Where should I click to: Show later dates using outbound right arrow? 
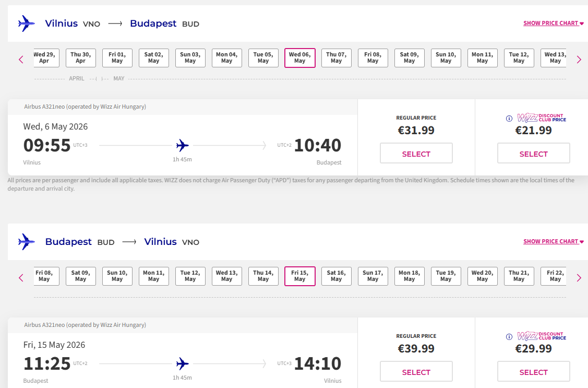click(x=579, y=60)
